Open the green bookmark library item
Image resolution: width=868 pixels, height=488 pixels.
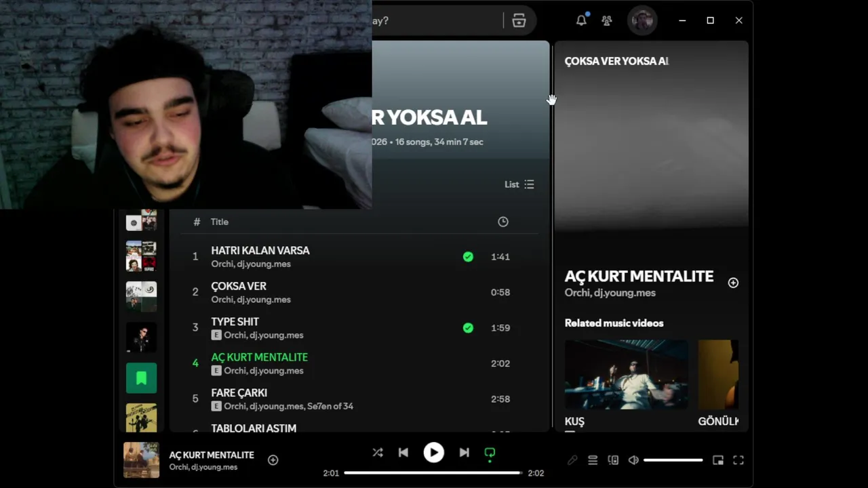pos(141,378)
